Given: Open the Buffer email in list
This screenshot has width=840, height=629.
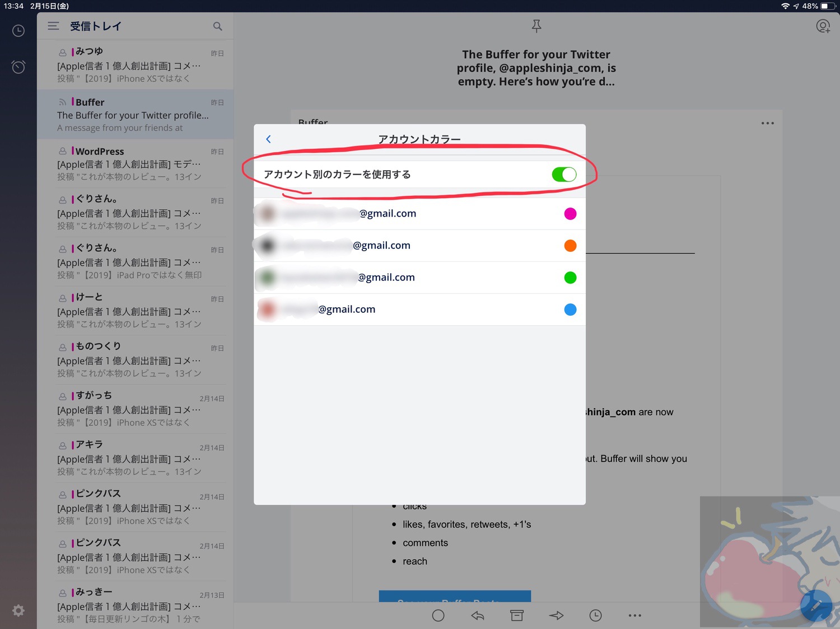Looking at the screenshot, I should pyautogui.click(x=135, y=114).
